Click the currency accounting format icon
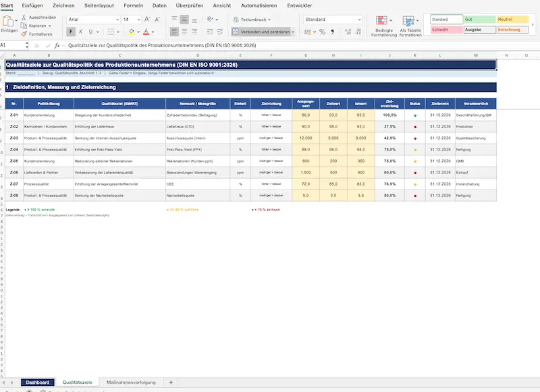Viewport: 540px width, 392px height. click(308, 32)
